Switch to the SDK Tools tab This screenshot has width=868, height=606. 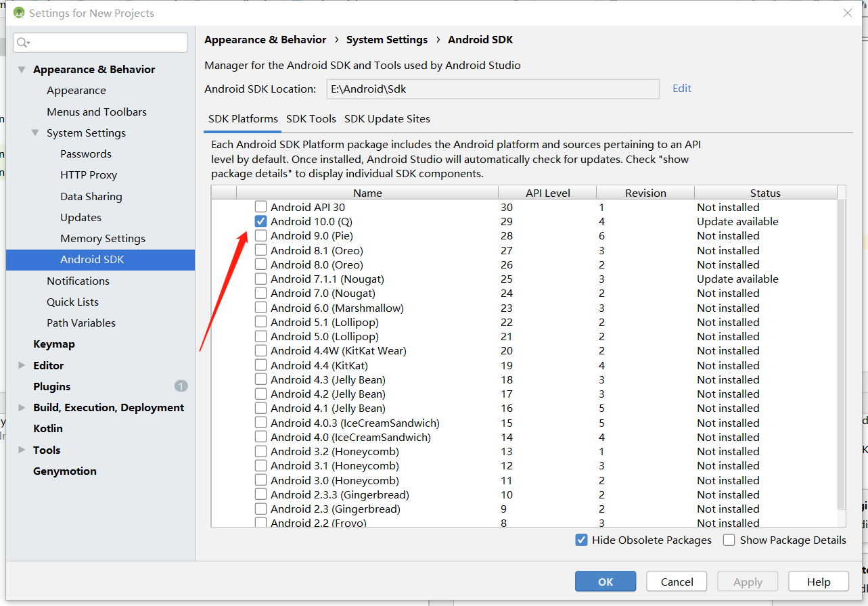point(311,118)
